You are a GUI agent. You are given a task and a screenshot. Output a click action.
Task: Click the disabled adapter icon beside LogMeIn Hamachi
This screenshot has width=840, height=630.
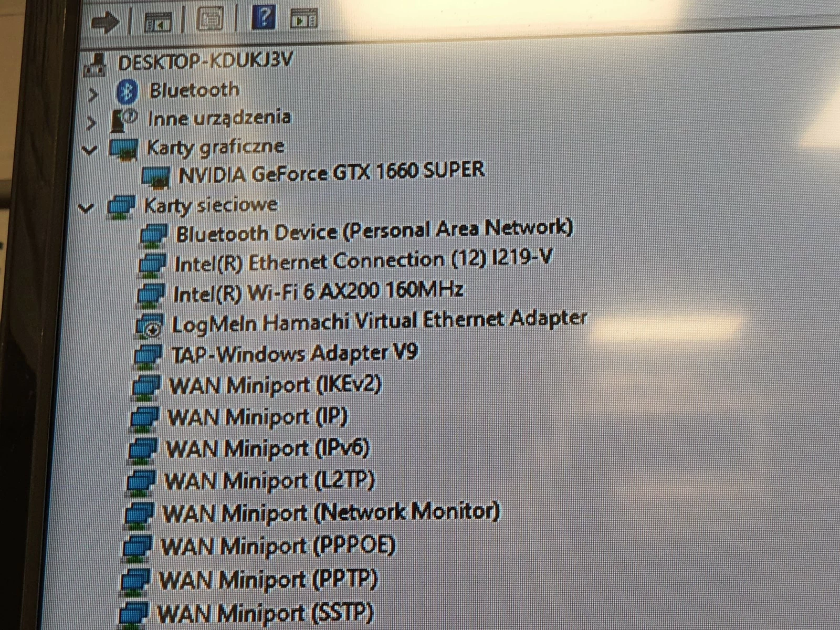(x=150, y=325)
